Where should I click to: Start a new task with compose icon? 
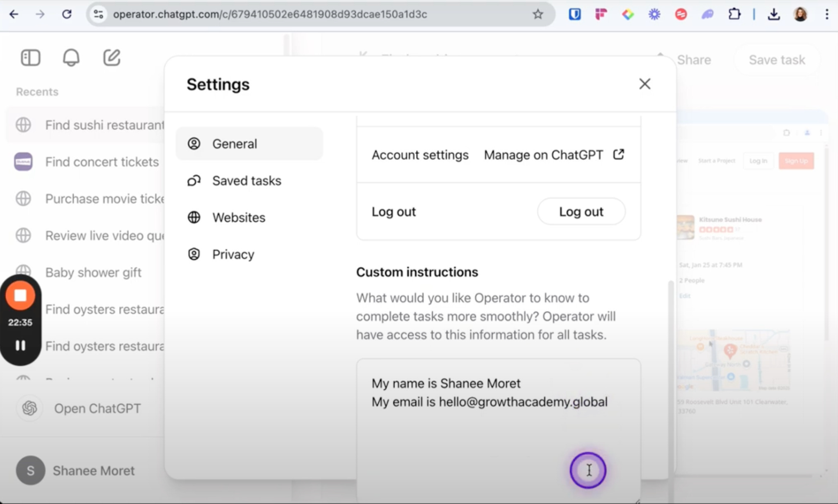111,58
